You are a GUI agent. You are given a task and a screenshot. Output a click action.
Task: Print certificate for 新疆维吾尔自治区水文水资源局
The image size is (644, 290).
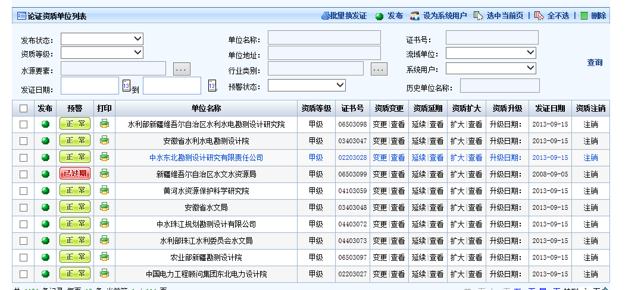(x=104, y=174)
